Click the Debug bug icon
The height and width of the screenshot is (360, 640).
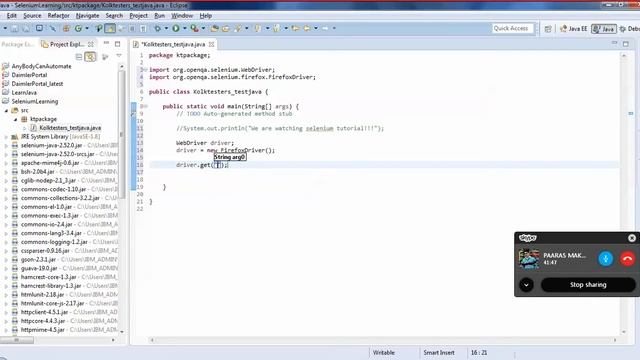click(x=158, y=29)
